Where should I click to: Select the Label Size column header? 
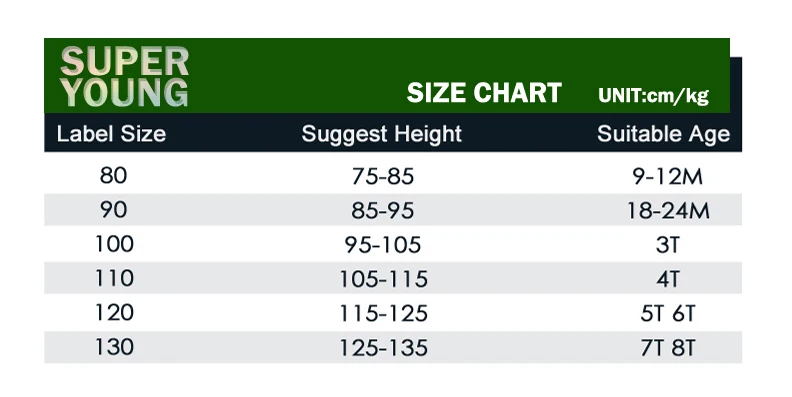pos(111,134)
